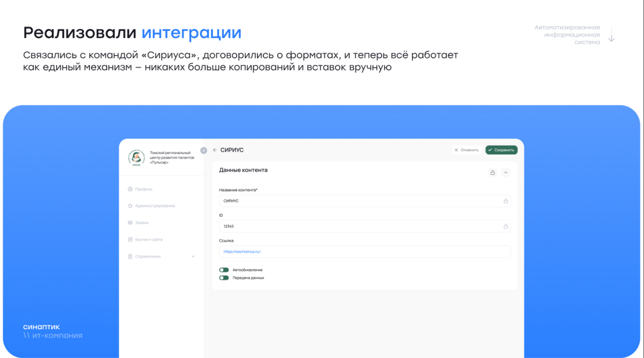Open Администрирование via its star icon
644x358 pixels.
click(130, 206)
